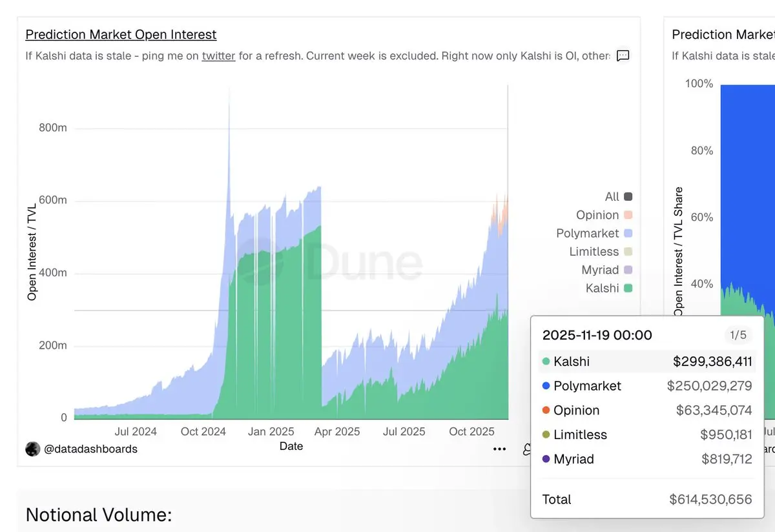Click the 200m y-axis label
Viewport: 775px width, 532px height.
point(52,346)
